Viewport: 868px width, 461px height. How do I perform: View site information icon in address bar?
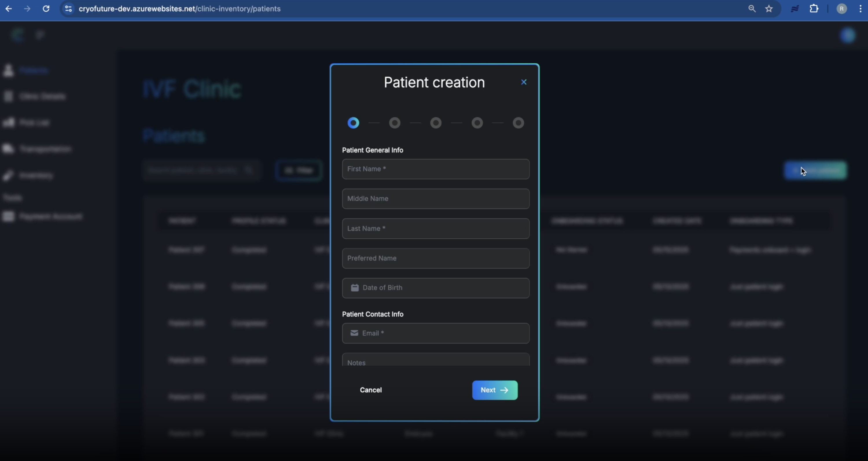pyautogui.click(x=68, y=9)
